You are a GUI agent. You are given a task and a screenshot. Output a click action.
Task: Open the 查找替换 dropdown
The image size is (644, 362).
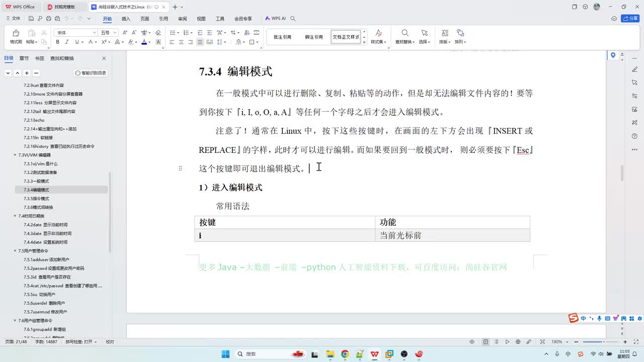coord(405,42)
